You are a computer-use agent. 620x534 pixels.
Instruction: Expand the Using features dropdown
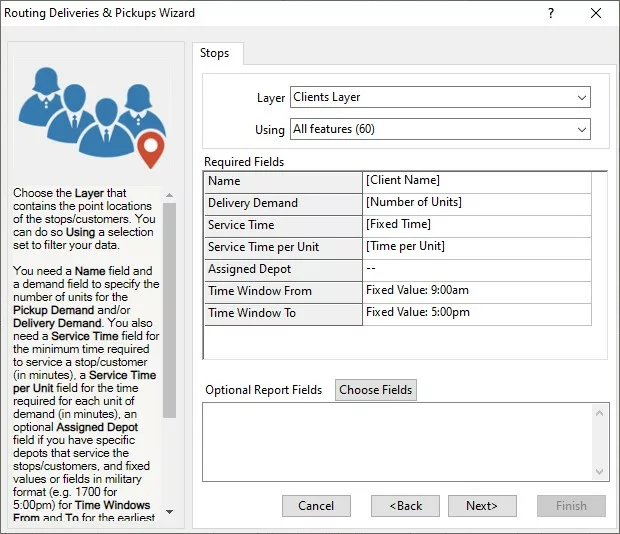(x=440, y=129)
